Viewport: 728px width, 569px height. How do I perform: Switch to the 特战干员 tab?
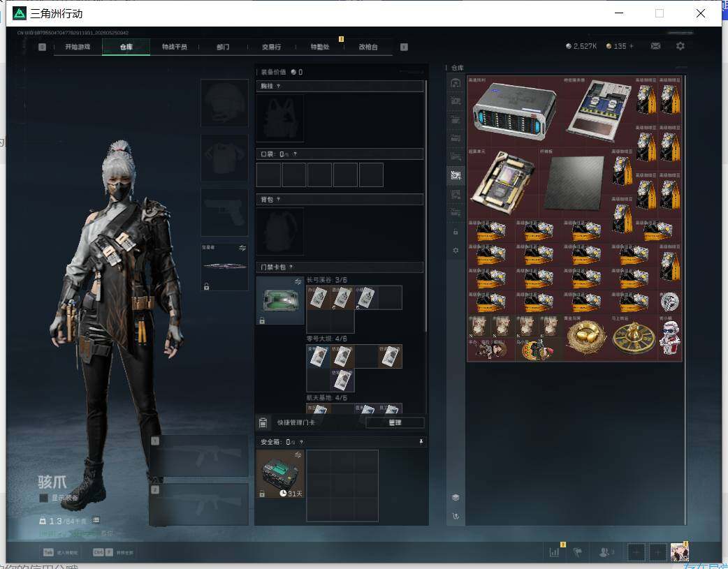coord(175,47)
